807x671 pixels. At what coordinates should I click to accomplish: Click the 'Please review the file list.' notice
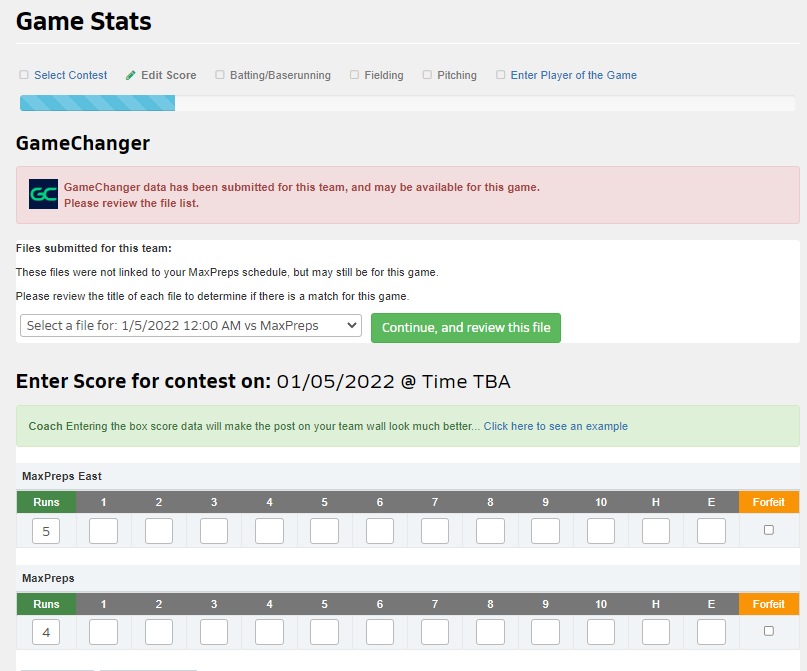(131, 203)
